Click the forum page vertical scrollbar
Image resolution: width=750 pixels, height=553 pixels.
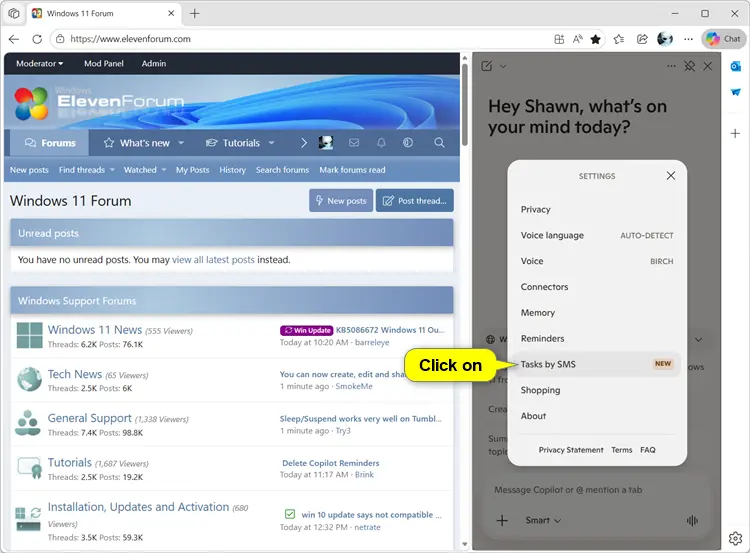(464, 104)
